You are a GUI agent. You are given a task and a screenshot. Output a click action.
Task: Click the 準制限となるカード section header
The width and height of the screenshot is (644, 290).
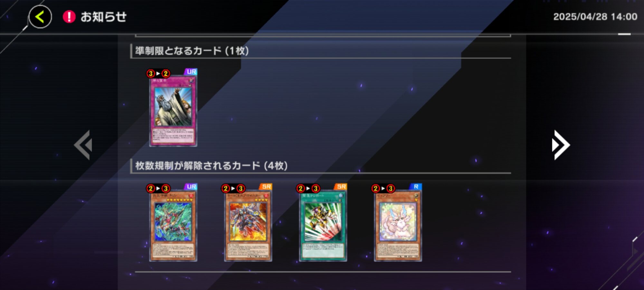(192, 51)
